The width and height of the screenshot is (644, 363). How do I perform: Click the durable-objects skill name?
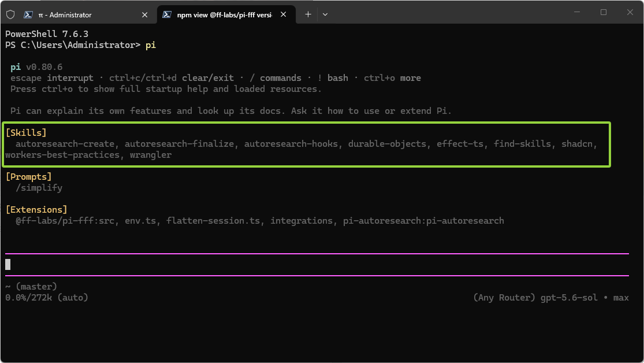(388, 144)
